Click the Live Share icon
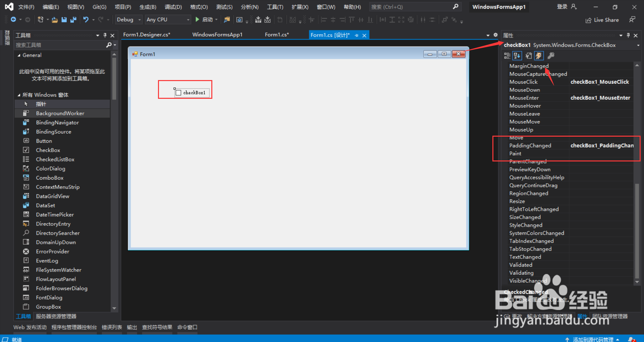 [588, 20]
